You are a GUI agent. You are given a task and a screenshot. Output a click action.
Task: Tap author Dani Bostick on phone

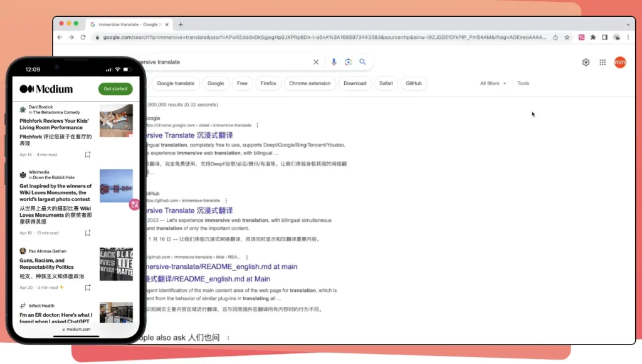coord(41,107)
